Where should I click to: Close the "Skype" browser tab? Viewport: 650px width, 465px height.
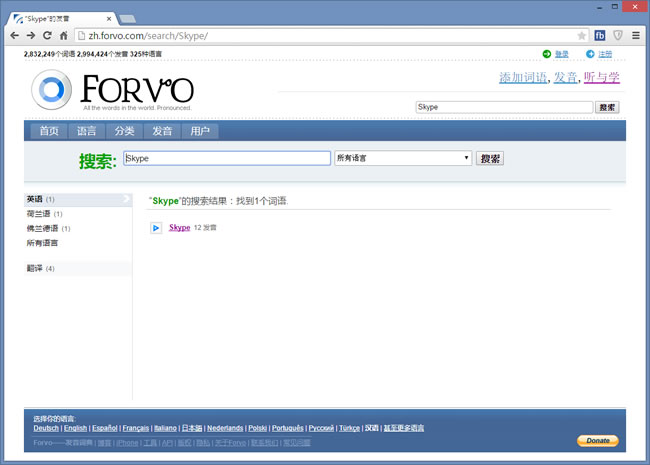[109, 19]
